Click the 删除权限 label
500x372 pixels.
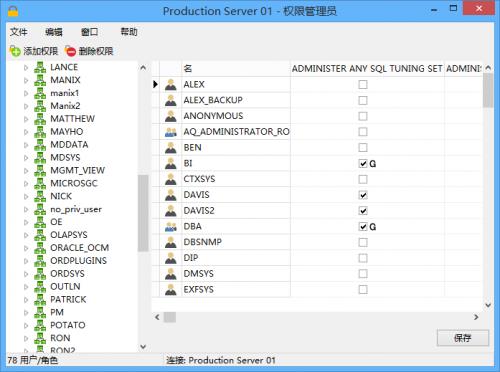(96, 51)
